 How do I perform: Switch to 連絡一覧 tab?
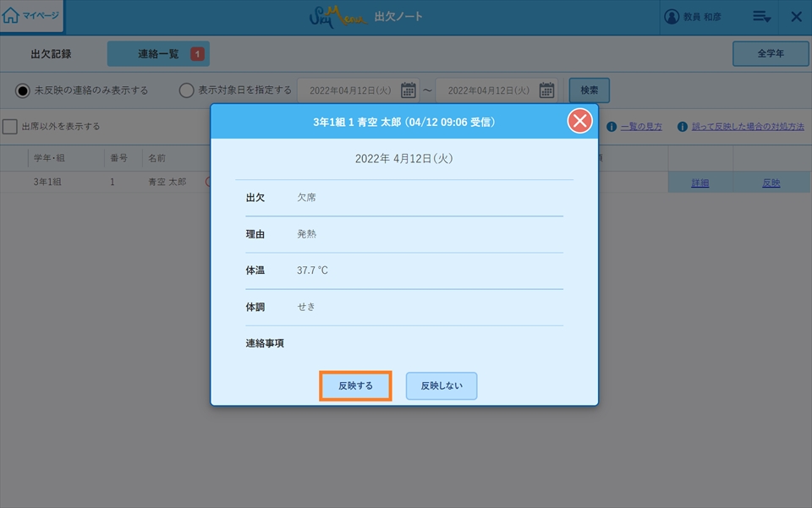point(158,54)
